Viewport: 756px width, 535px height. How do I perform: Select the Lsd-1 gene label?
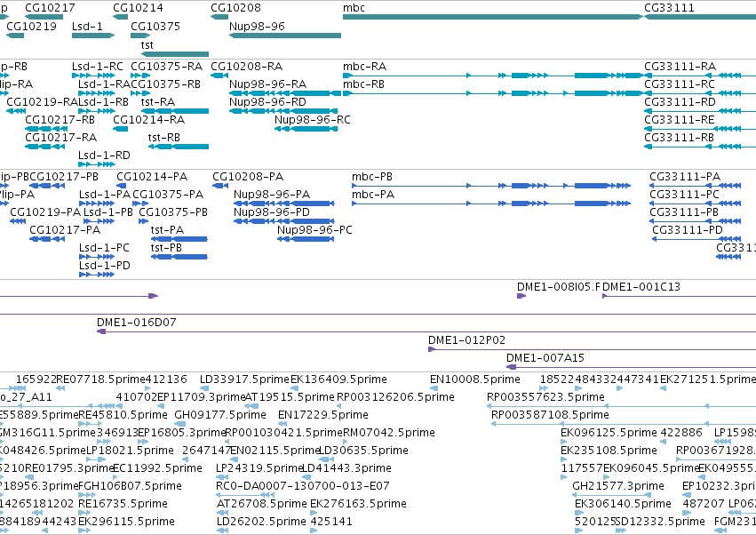(x=87, y=26)
